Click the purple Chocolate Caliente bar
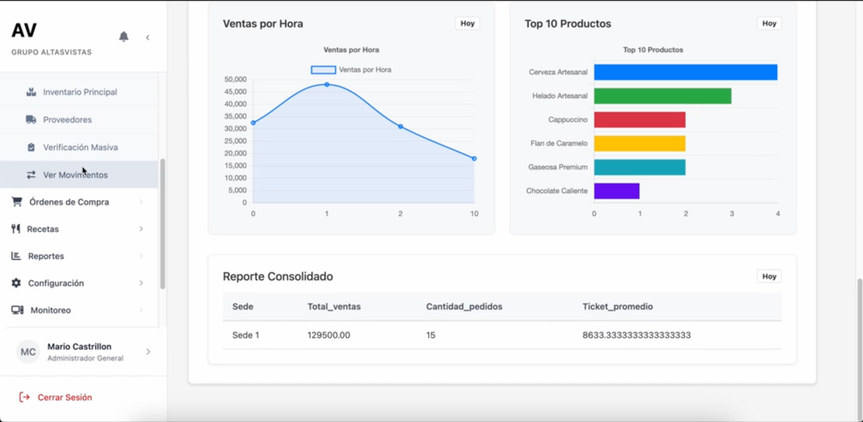Image resolution: width=863 pixels, height=422 pixels. tap(616, 191)
